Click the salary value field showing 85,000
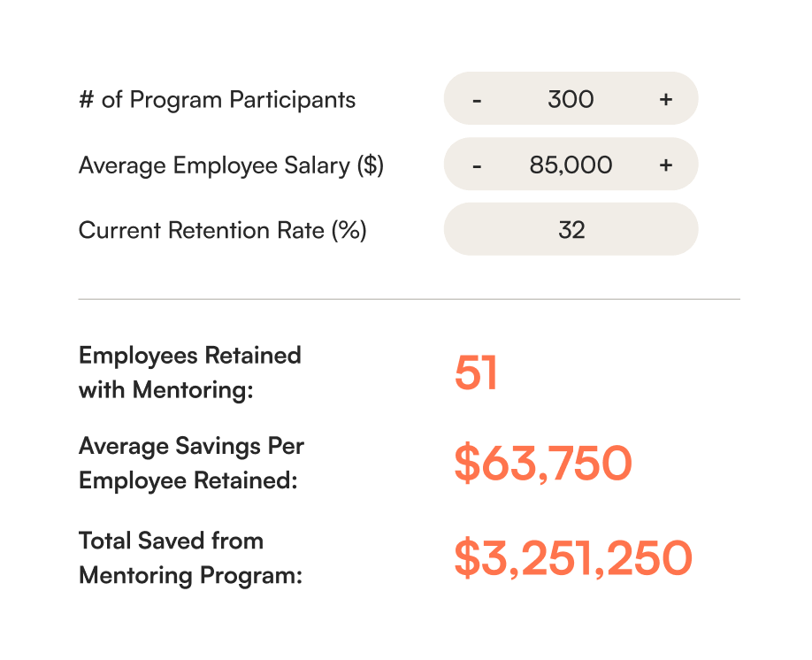This screenshot has width=812, height=660. click(x=571, y=165)
